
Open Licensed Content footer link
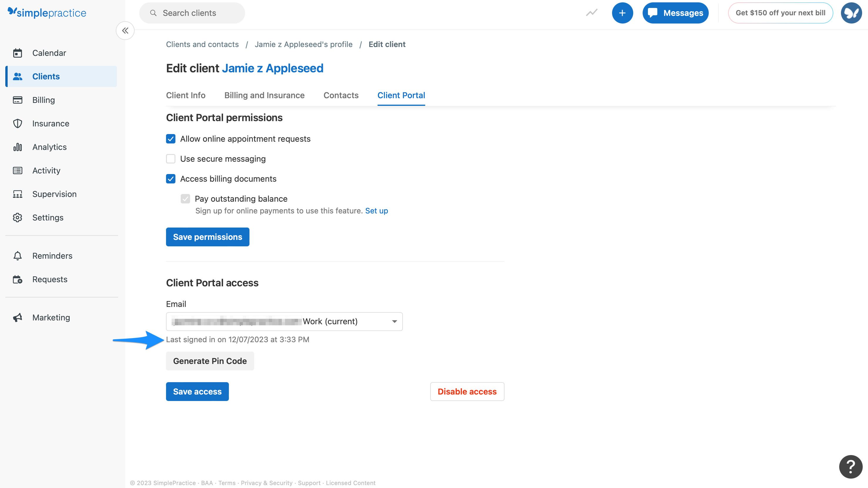pyautogui.click(x=351, y=483)
